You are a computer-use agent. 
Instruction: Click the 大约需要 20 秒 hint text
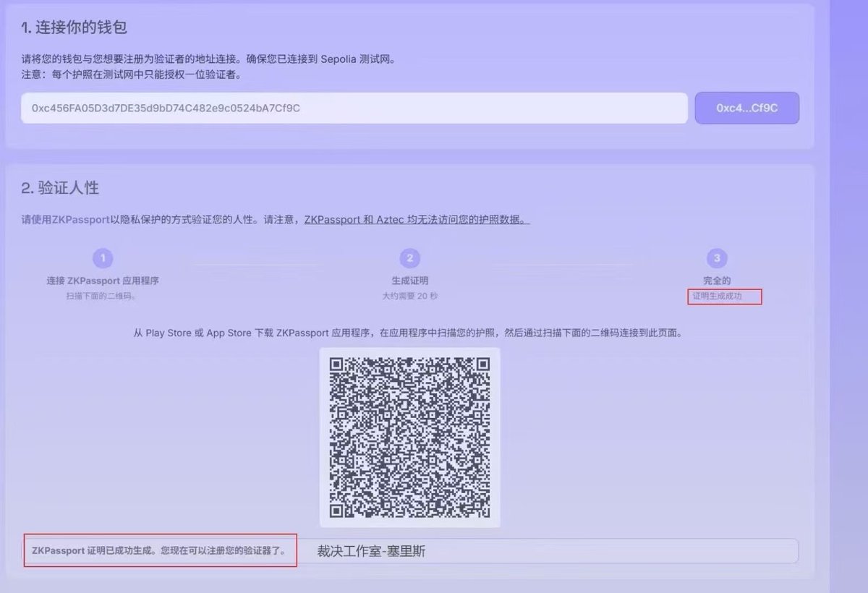[x=409, y=296]
